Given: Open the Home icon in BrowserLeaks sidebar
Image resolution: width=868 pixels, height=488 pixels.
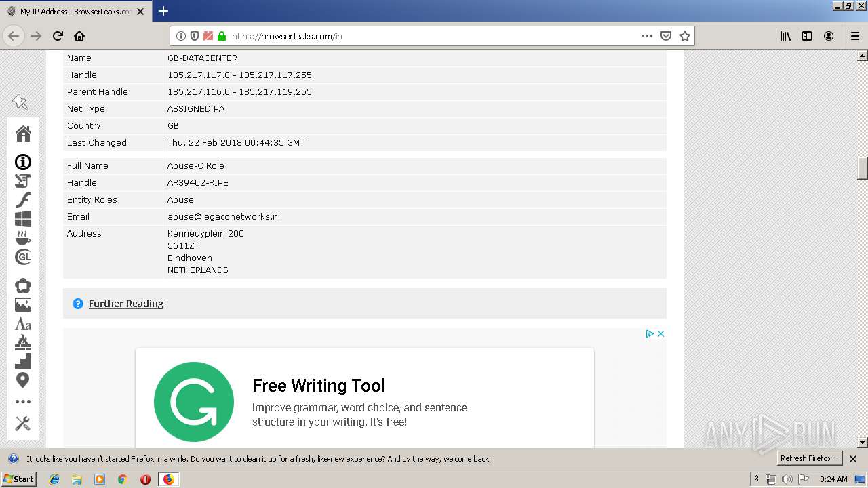Looking at the screenshot, I should [x=23, y=134].
